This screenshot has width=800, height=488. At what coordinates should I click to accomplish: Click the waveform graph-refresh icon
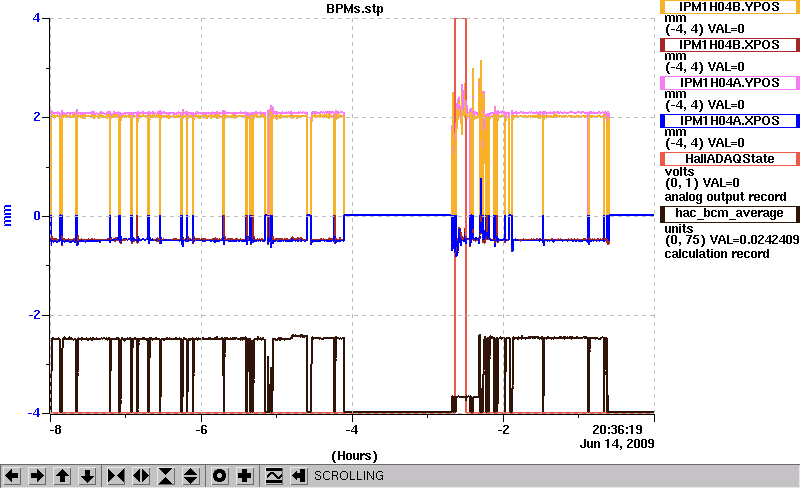tap(274, 476)
